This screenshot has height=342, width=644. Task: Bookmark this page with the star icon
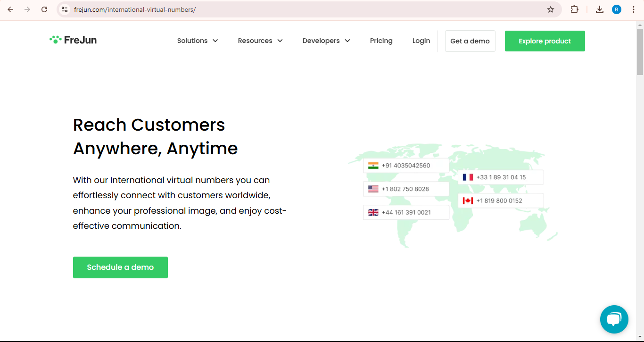pos(550,9)
